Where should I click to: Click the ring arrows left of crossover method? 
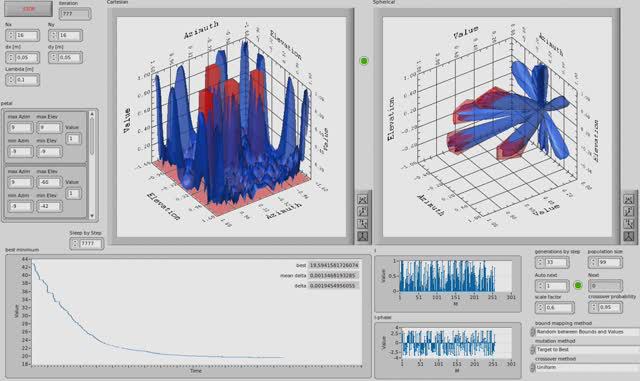532,368
